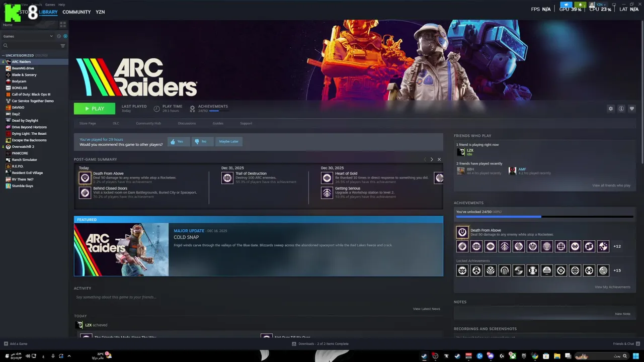
Task: Choose Maybe Later on the recommendation prompt
Action: [228, 142]
